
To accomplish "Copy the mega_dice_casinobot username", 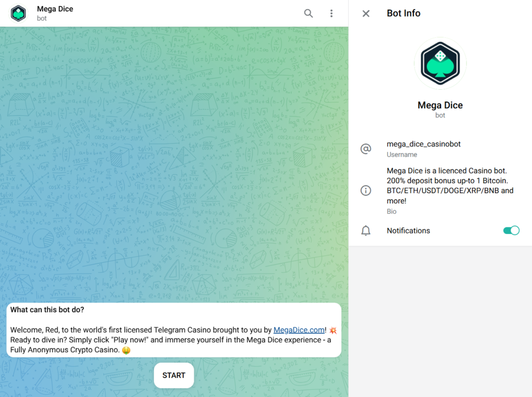I will click(x=423, y=144).
